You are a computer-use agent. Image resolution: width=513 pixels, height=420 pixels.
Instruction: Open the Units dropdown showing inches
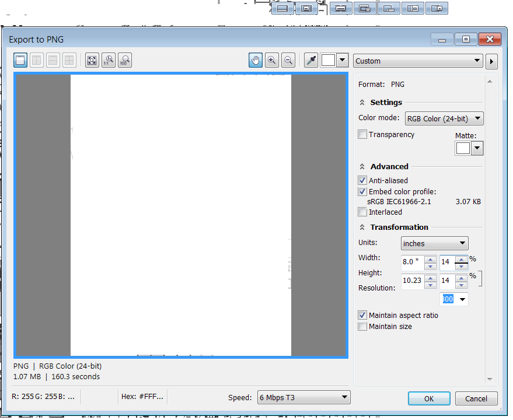[x=434, y=243]
